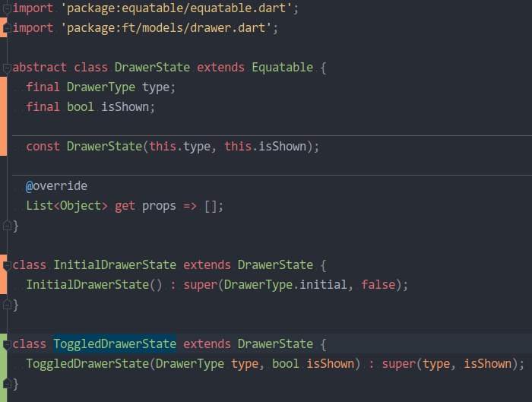Click the fold end marker of DrawerState class
532x402 pixels.
point(7,226)
